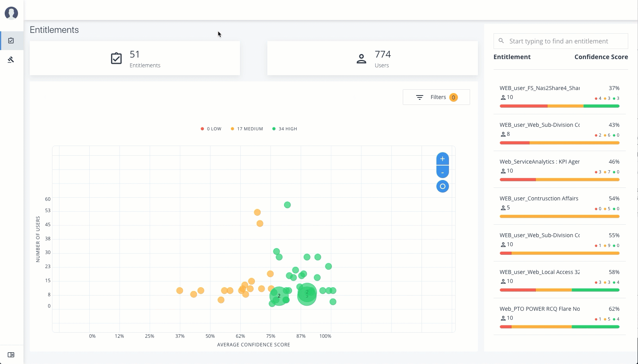The height and width of the screenshot is (364, 638).
Task: Click the bottom sidebar panel toggle icon
Action: [11, 355]
